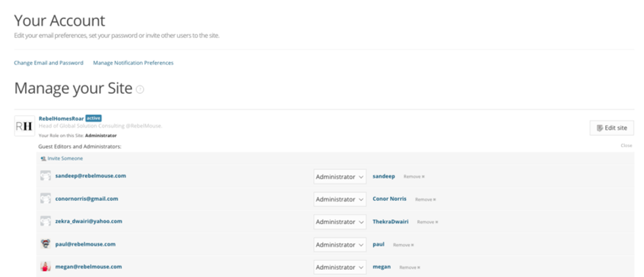This screenshot has width=644, height=277.
Task: Close the guest editors panel
Action: pyautogui.click(x=626, y=146)
